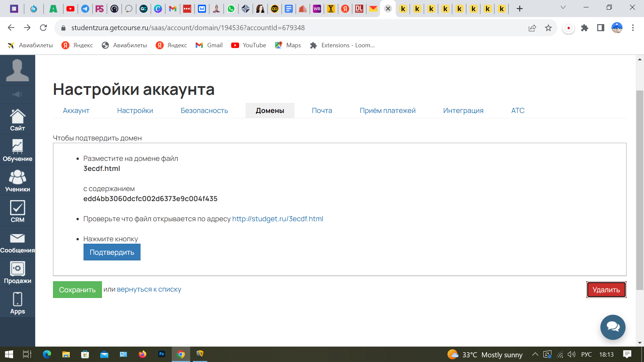The image size is (644, 362).
Task: Click the red Удалить button
Action: [x=606, y=290]
